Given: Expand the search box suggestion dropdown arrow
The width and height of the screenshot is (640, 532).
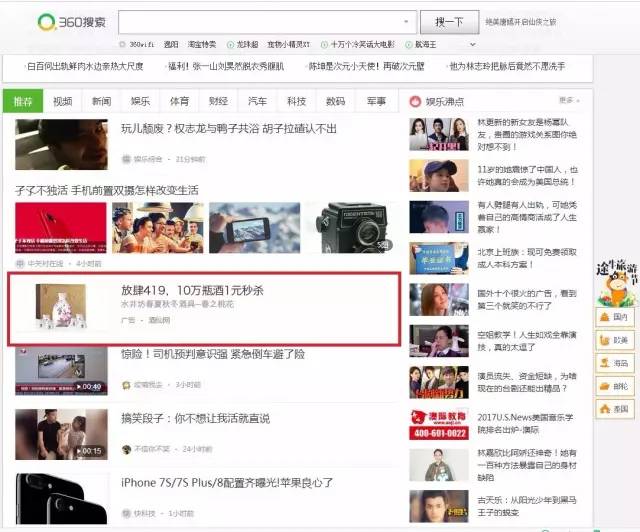Looking at the screenshot, I should 407,22.
